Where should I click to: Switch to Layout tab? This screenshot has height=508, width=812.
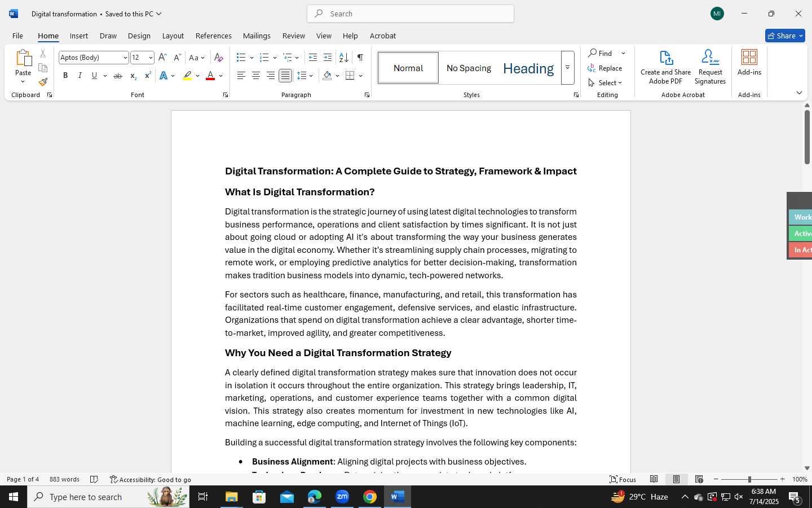click(173, 36)
